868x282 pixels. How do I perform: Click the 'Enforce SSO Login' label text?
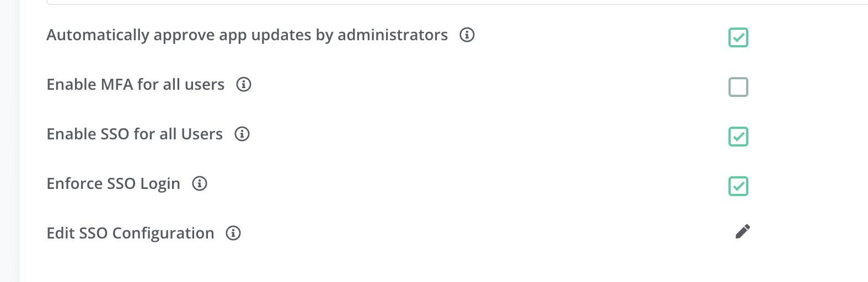(x=113, y=184)
